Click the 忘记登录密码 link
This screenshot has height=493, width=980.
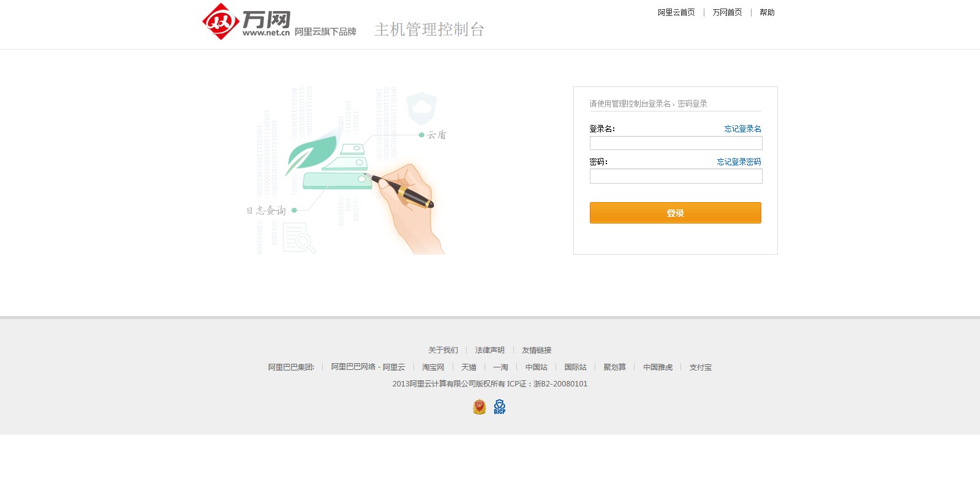[x=739, y=162]
